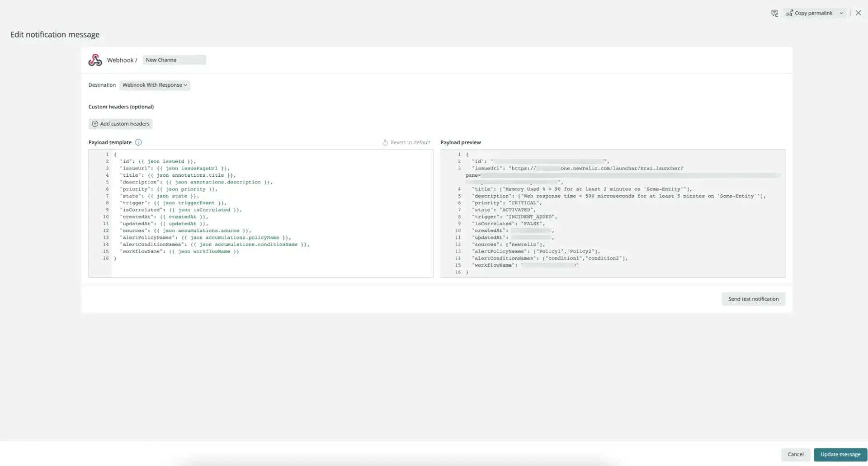Click Add custom headers button
868x466 pixels.
click(x=121, y=124)
